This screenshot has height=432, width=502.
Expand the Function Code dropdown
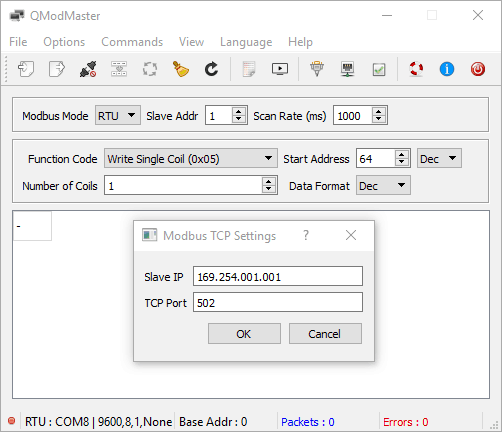click(x=191, y=158)
